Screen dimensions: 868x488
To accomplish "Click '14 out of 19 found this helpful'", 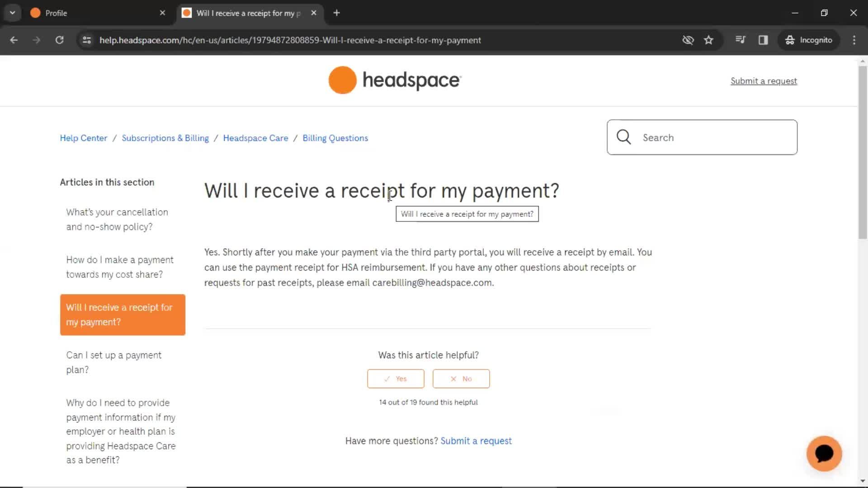I will 428,403.
